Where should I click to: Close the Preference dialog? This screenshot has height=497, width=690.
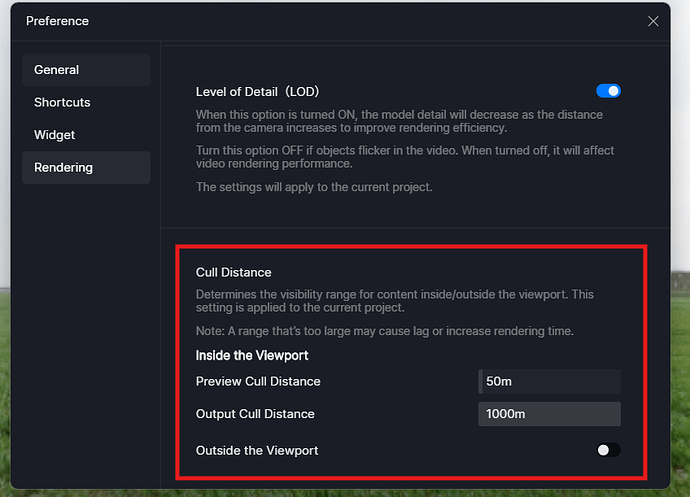click(653, 21)
